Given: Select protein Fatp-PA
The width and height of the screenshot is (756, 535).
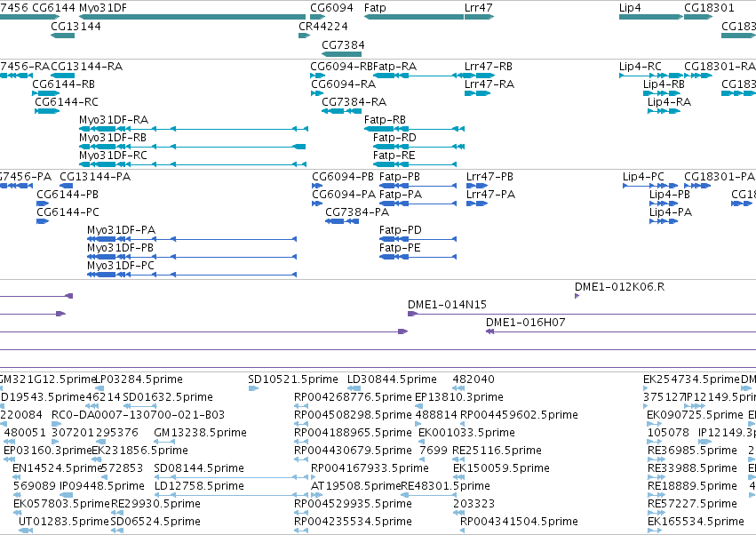Looking at the screenshot, I should (x=418, y=204).
